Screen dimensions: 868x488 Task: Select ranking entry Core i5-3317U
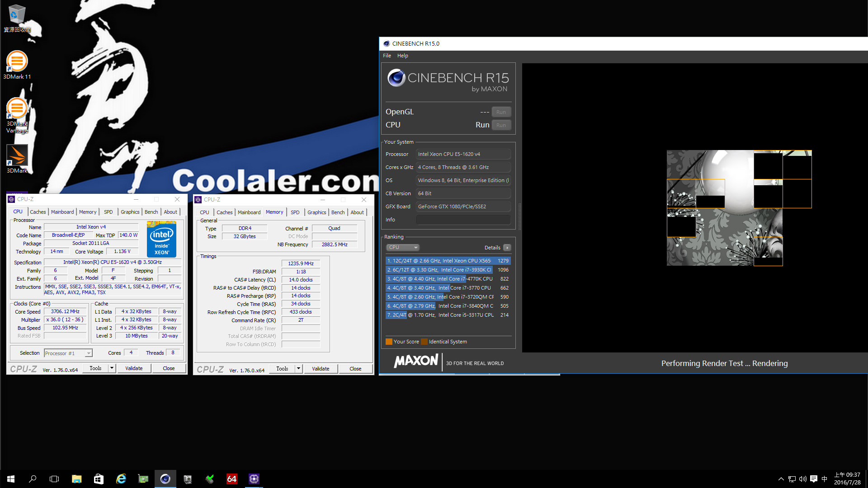[448, 315]
